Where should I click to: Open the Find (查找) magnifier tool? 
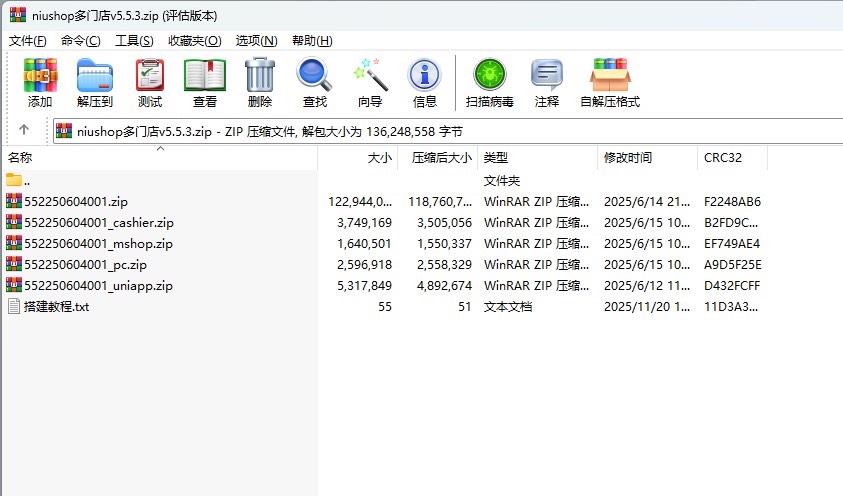[x=314, y=82]
